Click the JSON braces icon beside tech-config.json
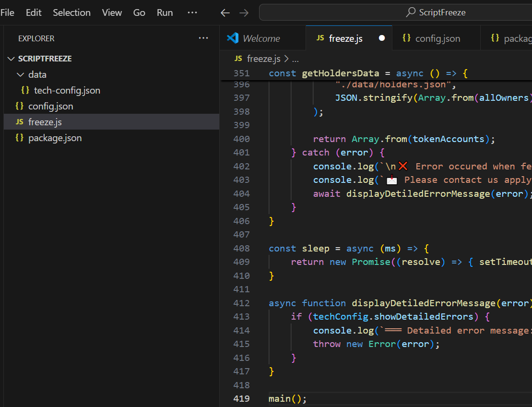The image size is (532, 407). tap(25, 90)
